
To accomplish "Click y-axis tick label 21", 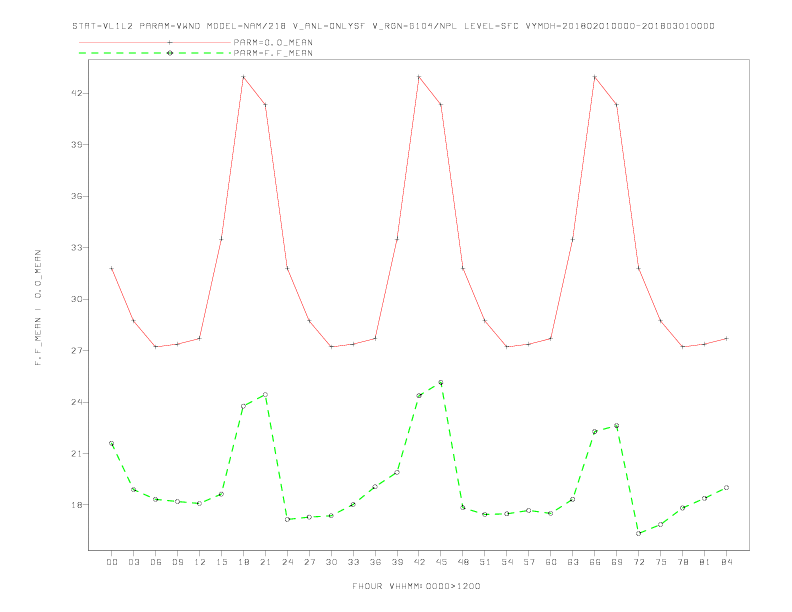I will 77,453.
